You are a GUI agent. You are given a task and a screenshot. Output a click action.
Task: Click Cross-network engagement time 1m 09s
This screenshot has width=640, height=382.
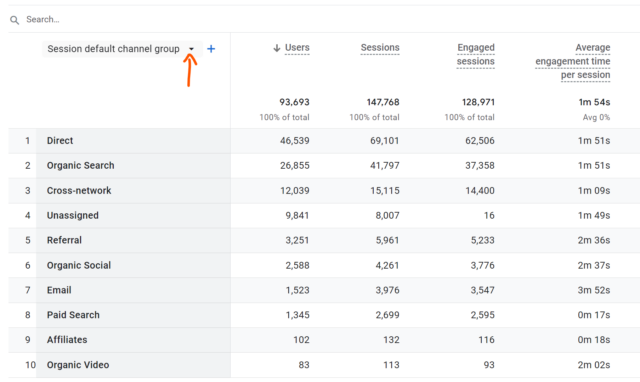[x=594, y=191]
